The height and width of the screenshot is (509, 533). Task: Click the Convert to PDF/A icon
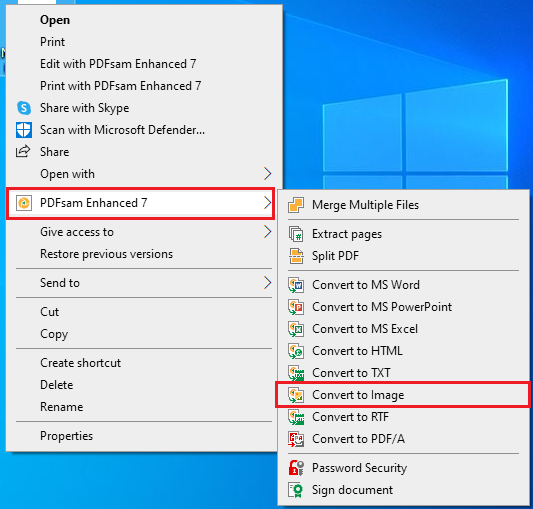click(296, 439)
